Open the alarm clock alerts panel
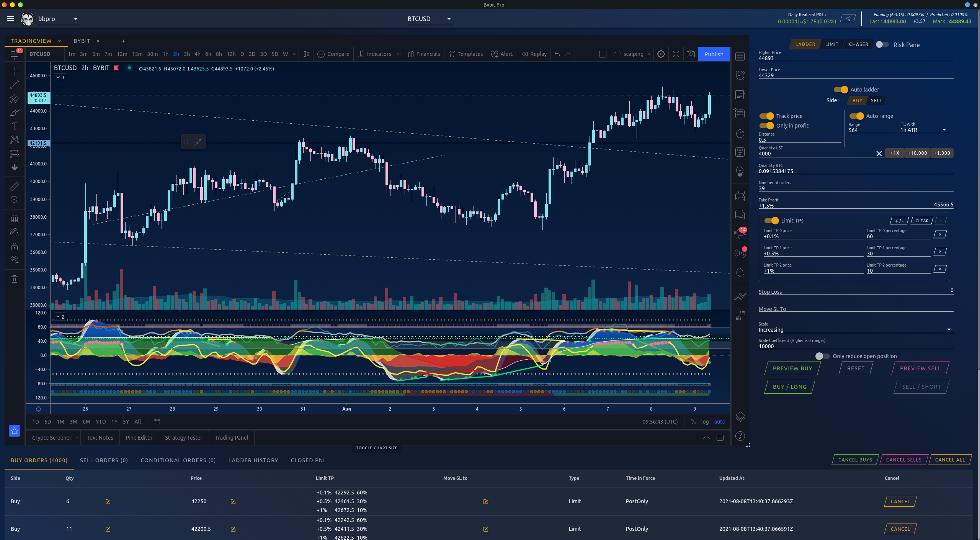Image resolution: width=980 pixels, height=540 pixels. pyautogui.click(x=740, y=75)
